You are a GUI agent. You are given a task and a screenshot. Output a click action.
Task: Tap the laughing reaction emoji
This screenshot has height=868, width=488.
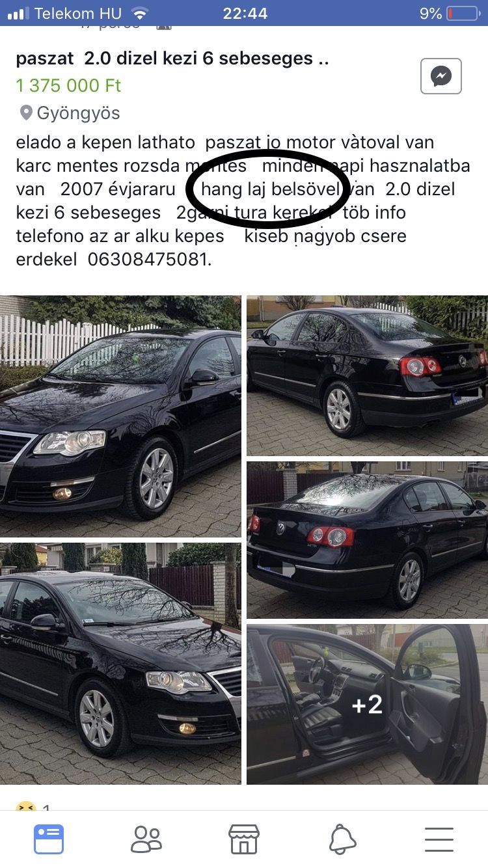[x=25, y=807]
